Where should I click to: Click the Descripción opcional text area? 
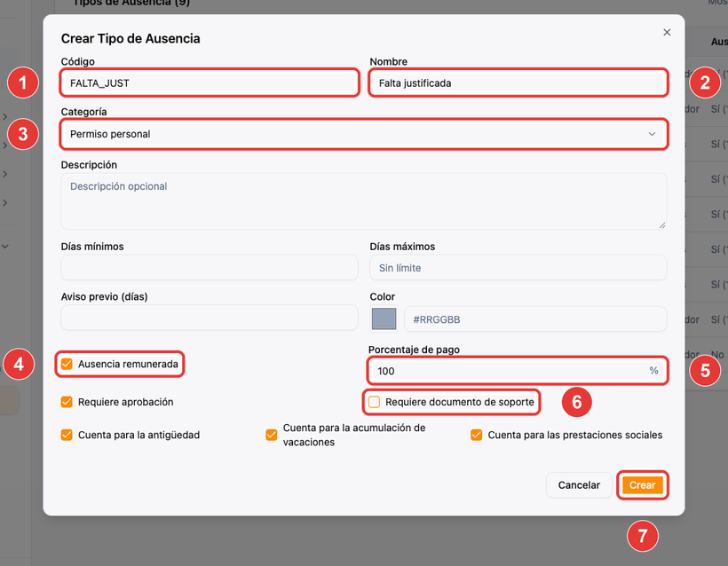tap(364, 201)
